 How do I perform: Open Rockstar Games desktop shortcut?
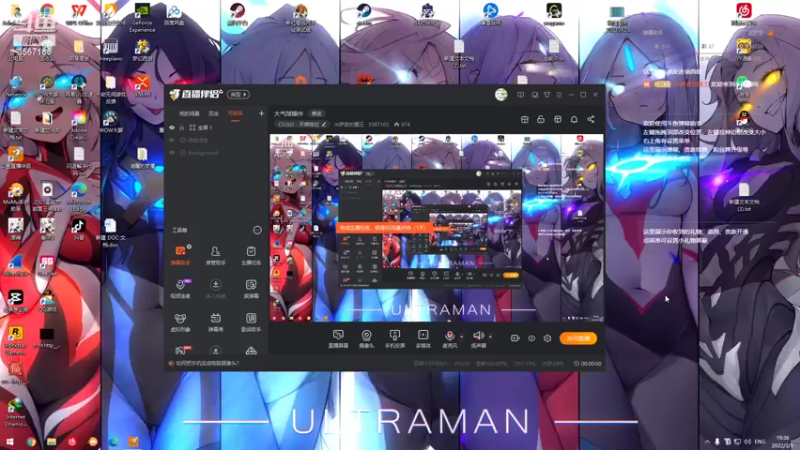15,341
